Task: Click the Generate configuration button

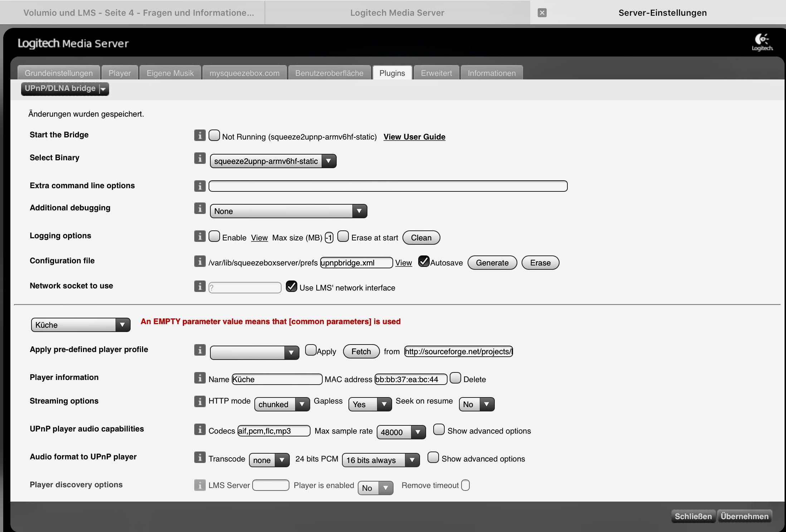Action: click(x=492, y=263)
